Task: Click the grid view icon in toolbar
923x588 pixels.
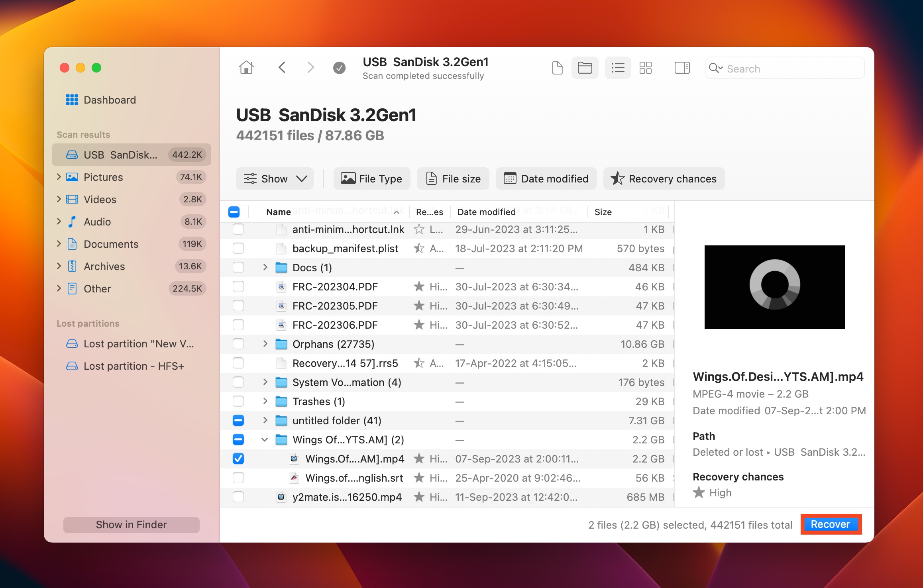Action: point(644,68)
